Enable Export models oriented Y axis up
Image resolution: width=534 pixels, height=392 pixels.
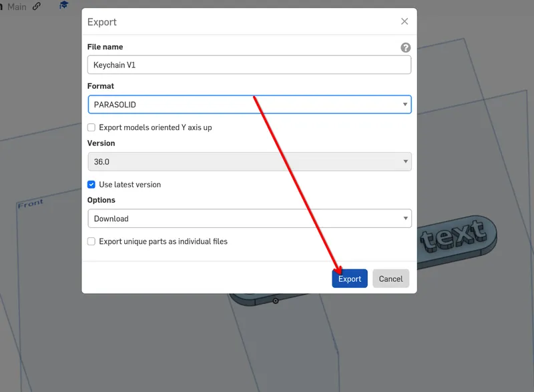(91, 127)
